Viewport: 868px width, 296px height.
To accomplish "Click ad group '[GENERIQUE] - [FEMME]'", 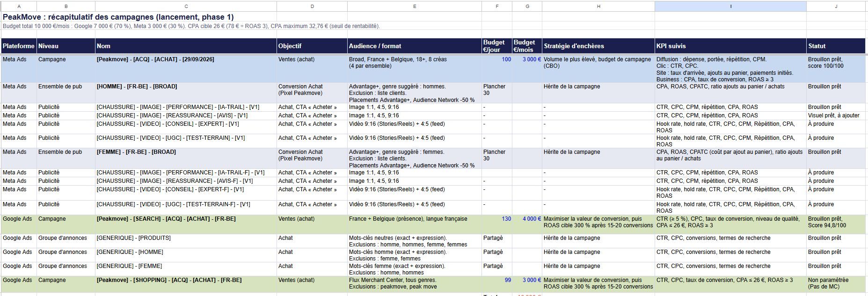I will pos(129,266).
